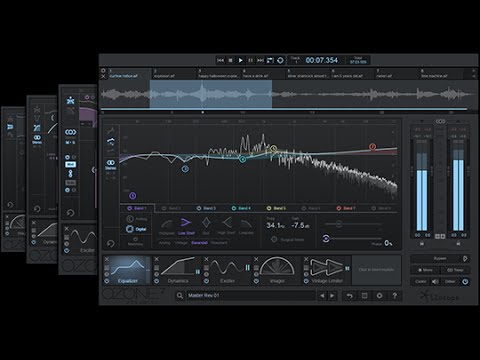Go to the previous preset arrow
This screenshot has width=480, height=360.
click(322, 296)
